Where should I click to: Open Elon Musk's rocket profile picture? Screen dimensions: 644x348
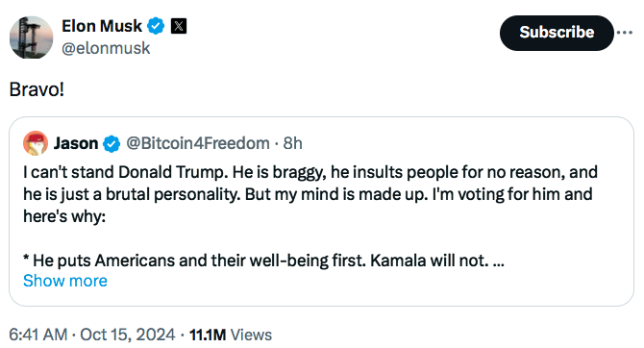pyautogui.click(x=31, y=37)
